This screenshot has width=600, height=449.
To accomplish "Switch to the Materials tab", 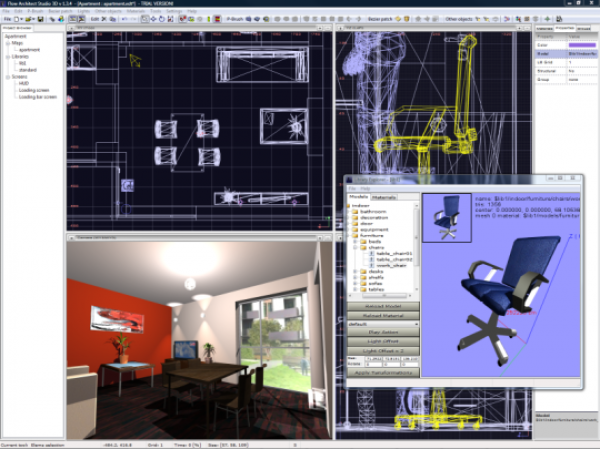I will 384,198.
